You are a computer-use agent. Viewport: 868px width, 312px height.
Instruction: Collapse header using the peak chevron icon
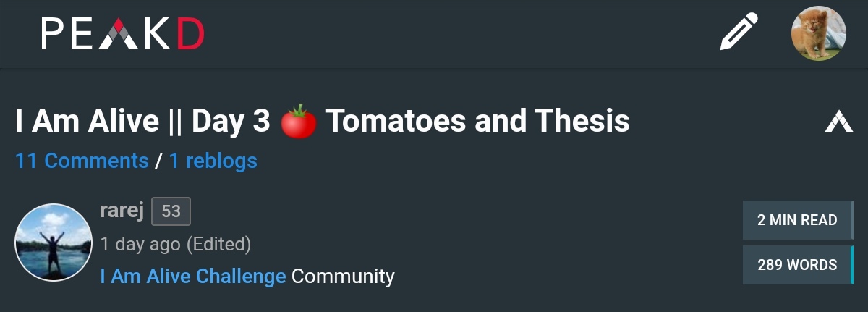coord(839,122)
